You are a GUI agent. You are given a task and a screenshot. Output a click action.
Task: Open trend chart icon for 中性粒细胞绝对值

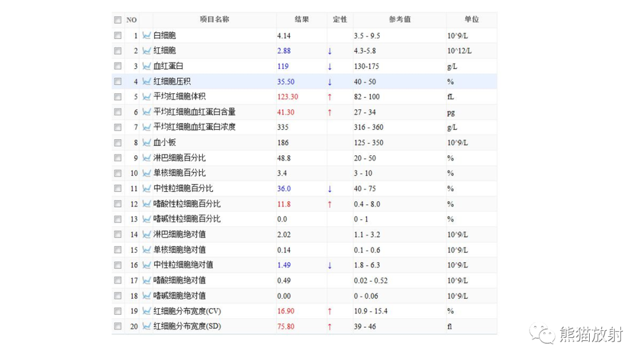pos(146,265)
